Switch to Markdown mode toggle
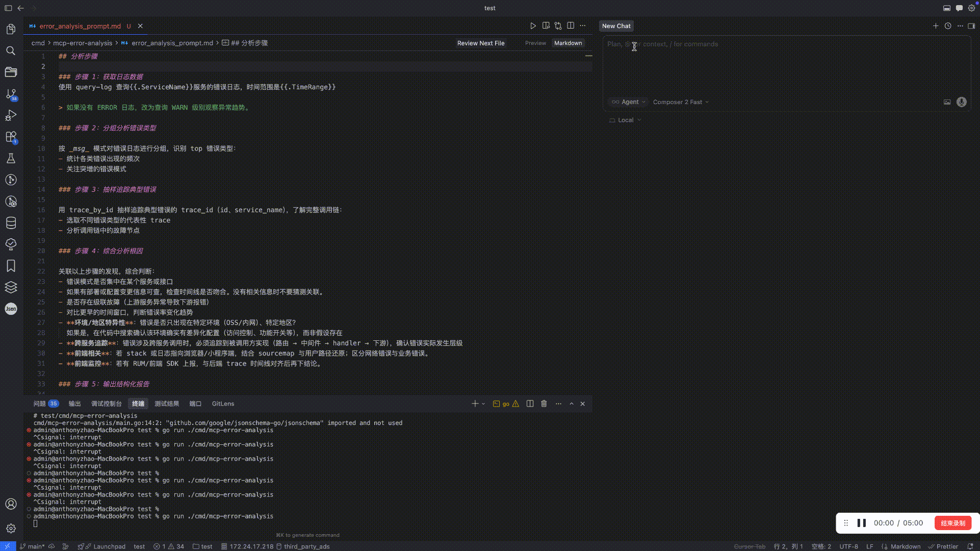This screenshot has width=980, height=551. (x=568, y=43)
